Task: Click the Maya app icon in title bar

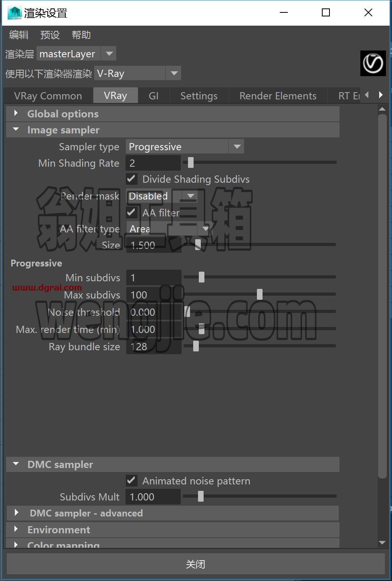Action: coord(15,13)
